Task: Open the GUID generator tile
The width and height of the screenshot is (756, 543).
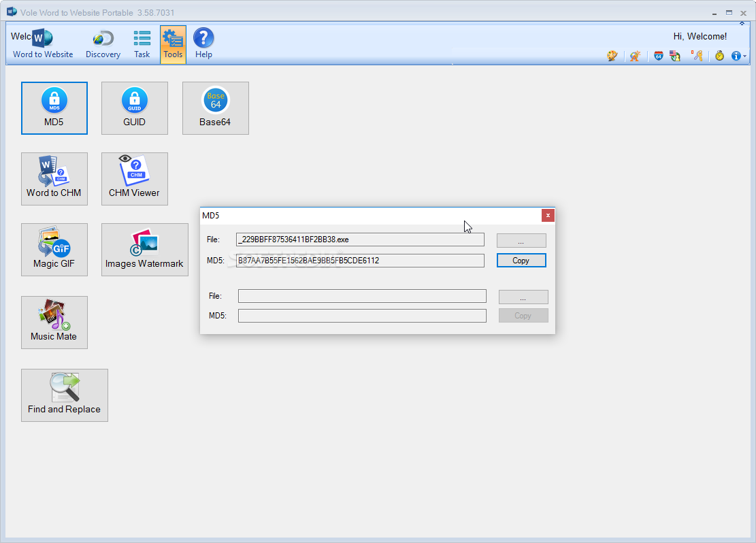Action: (135, 108)
